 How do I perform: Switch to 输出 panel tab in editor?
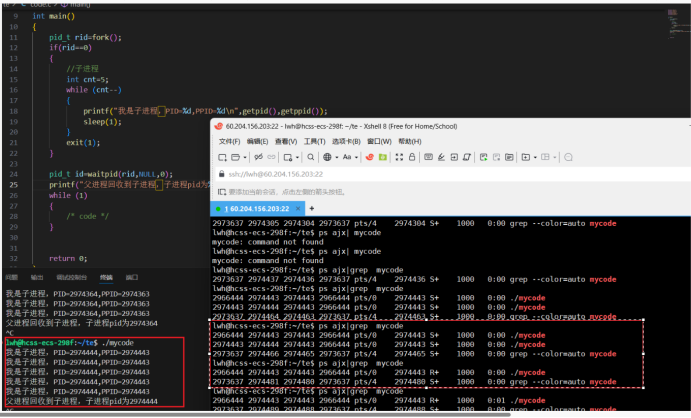(37, 277)
